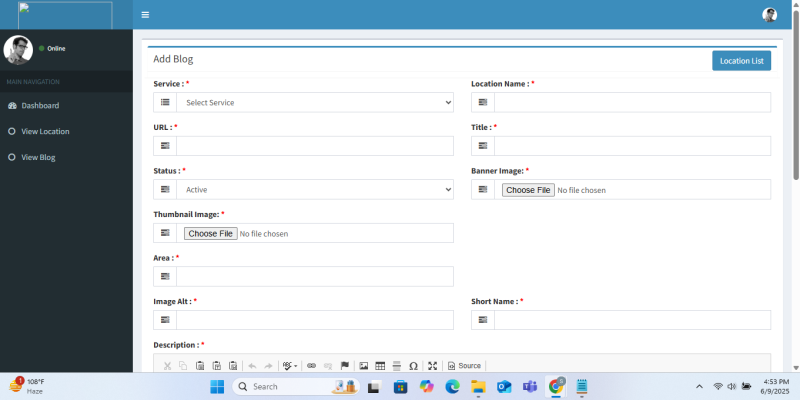Select Paste as plain text icon
800x400 pixels.
pos(216,366)
